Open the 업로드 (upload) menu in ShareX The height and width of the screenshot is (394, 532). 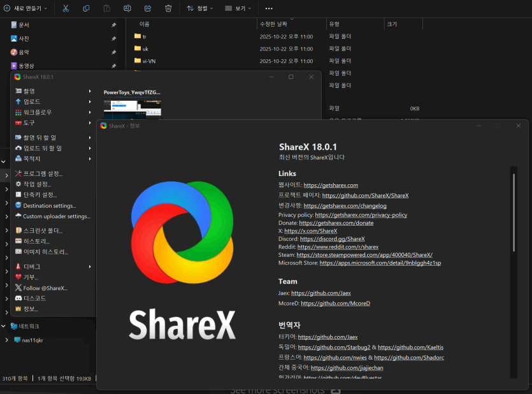click(x=54, y=101)
